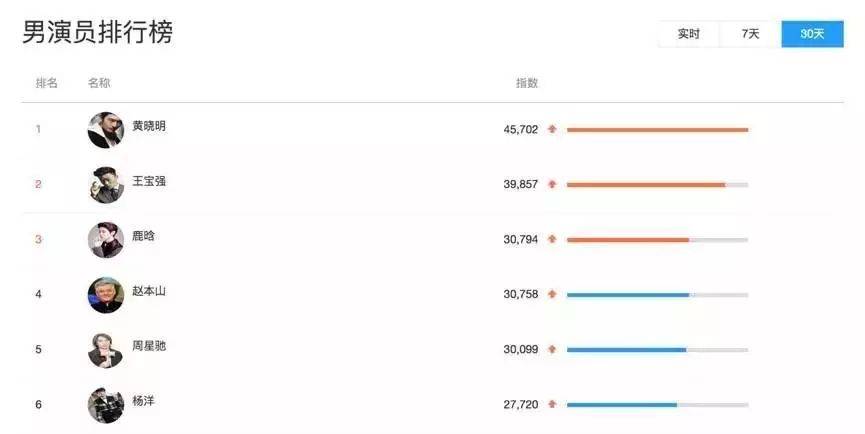Click the blue index bar for 杨洋
The height and width of the screenshot is (434, 865).
(622, 405)
